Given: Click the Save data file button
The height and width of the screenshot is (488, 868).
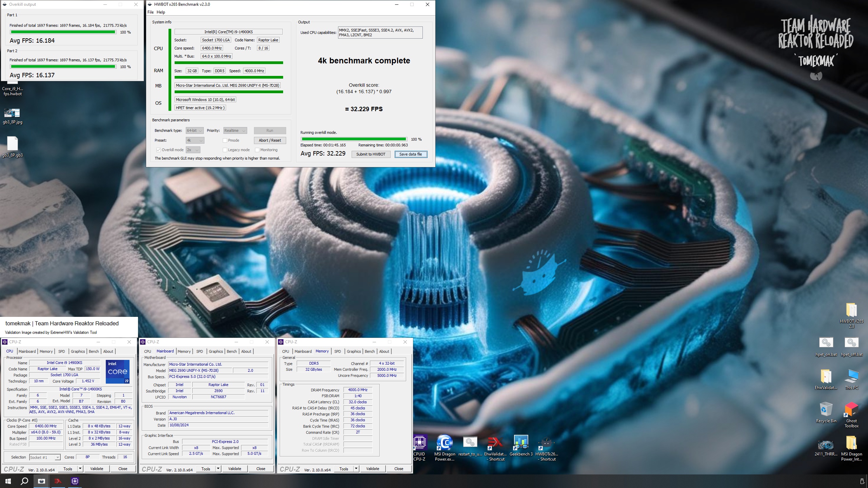Looking at the screenshot, I should (411, 154).
